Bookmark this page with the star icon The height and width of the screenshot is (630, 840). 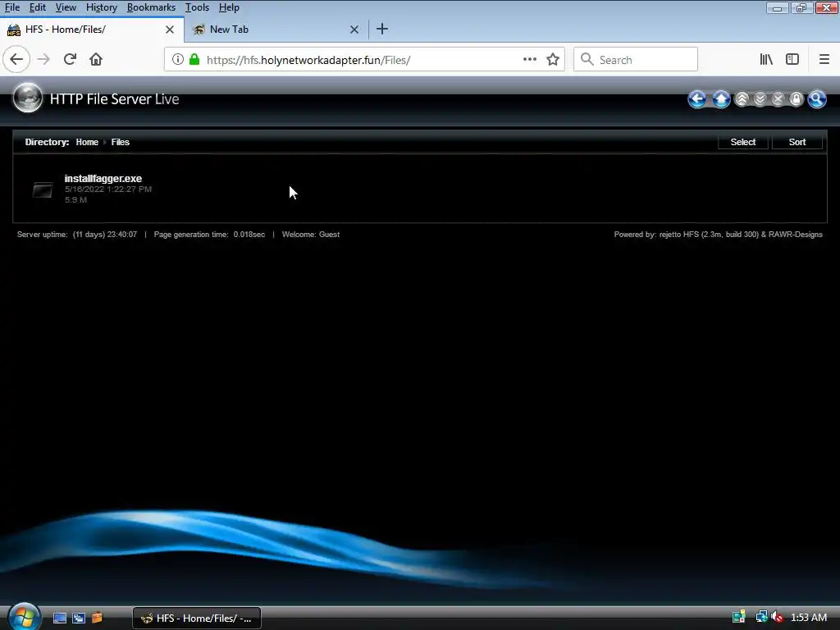[553, 59]
